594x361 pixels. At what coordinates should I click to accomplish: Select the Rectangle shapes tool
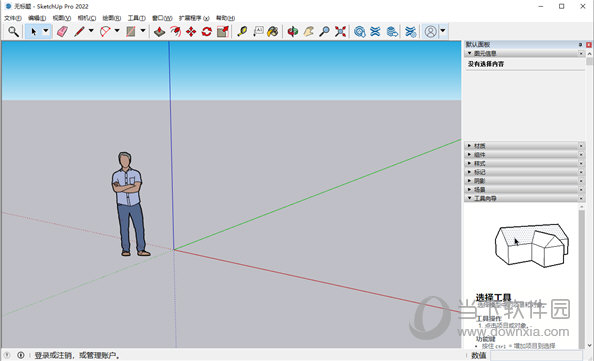[x=131, y=31]
